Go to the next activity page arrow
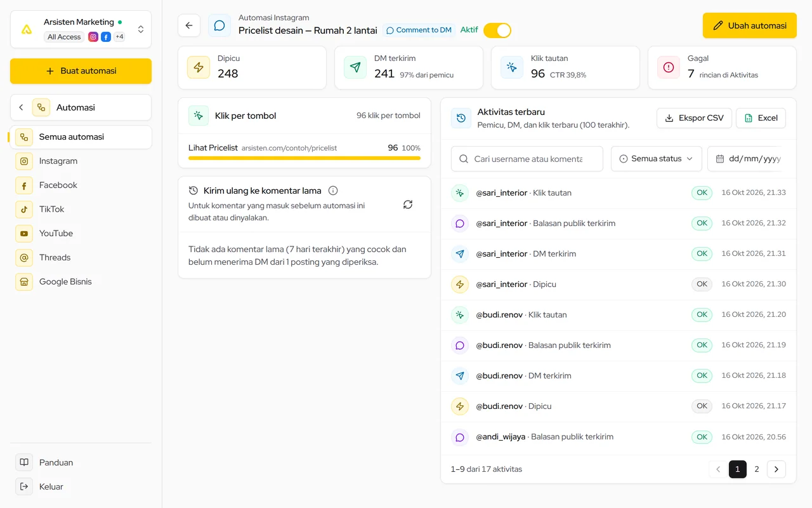This screenshot has width=812, height=508. tap(776, 469)
